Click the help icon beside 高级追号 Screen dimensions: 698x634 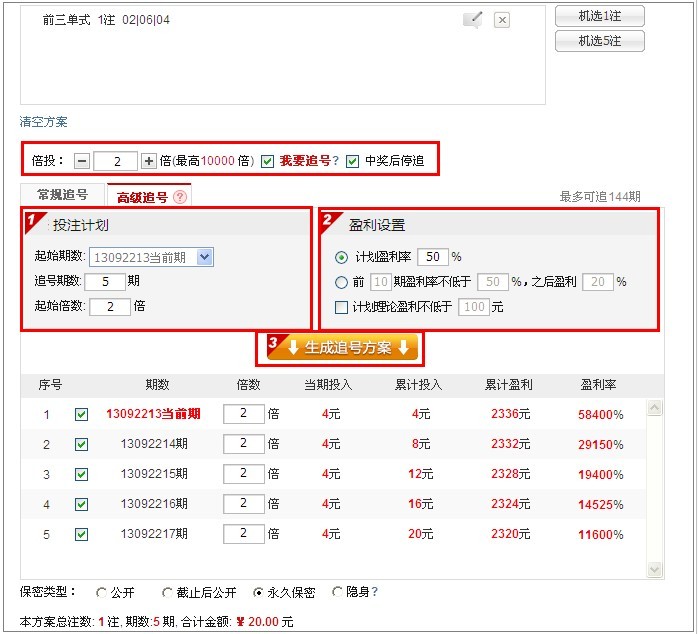(180, 197)
